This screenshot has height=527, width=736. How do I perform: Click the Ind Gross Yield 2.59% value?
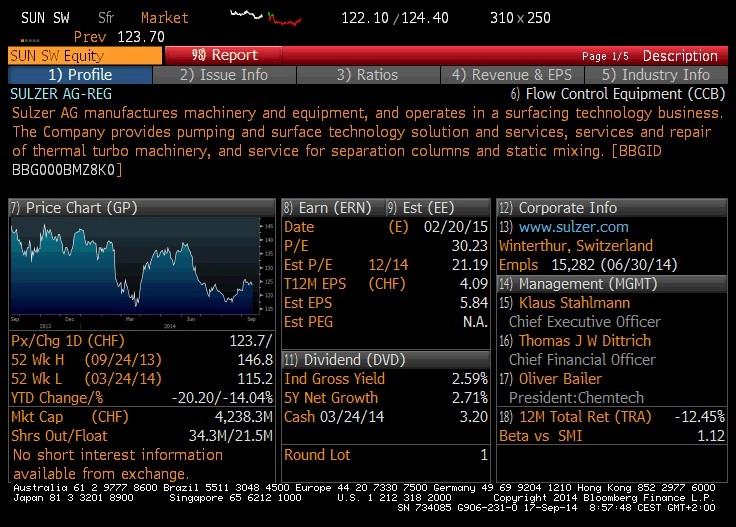[470, 379]
